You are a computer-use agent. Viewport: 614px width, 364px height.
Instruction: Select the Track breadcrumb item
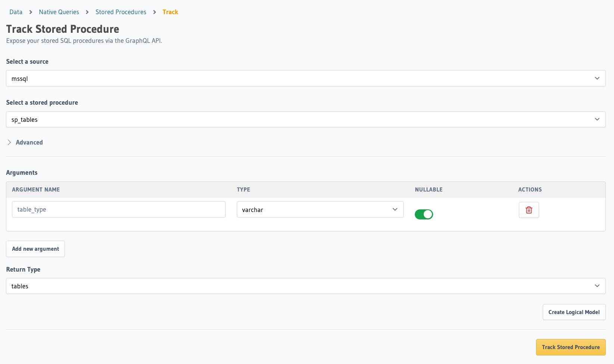(x=170, y=12)
